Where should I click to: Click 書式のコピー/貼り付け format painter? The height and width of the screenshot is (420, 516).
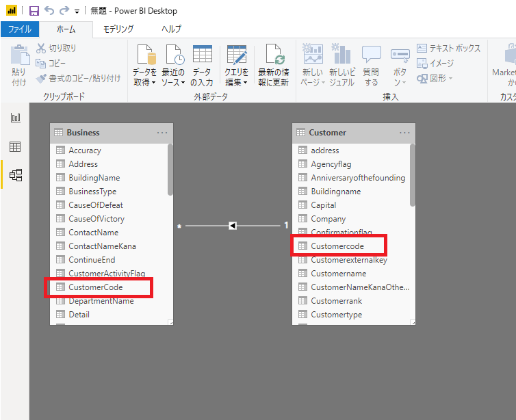coord(78,78)
